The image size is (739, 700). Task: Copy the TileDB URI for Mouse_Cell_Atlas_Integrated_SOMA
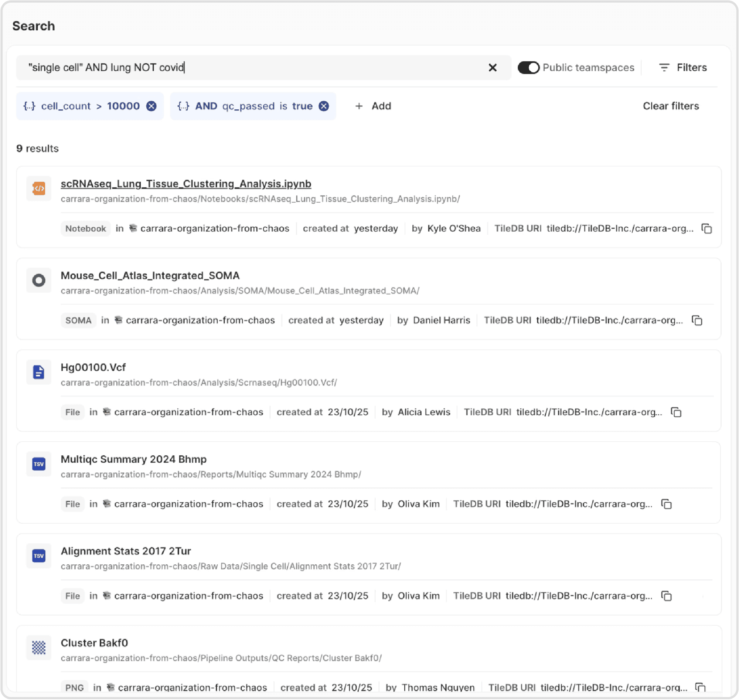697,320
